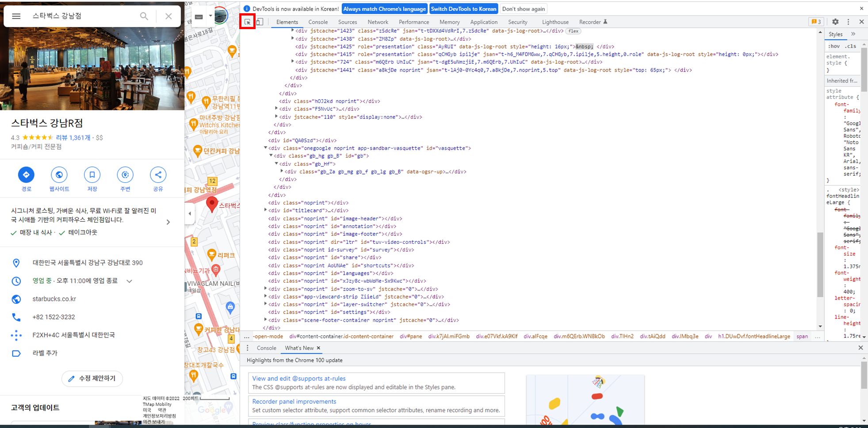Click the inspect element picker icon
Viewport: 868px width, 428px height.
pyautogui.click(x=248, y=22)
